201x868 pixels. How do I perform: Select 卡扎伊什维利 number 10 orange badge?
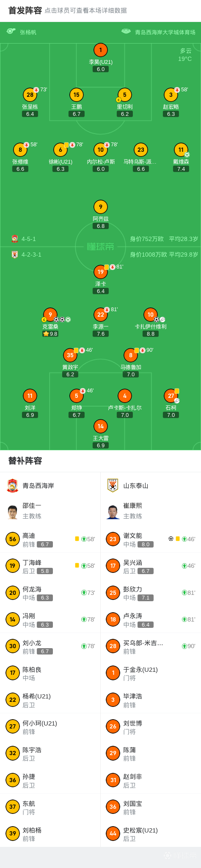151,315
